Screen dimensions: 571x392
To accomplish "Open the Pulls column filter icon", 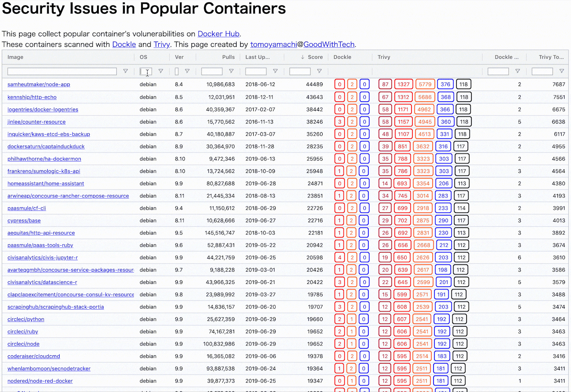I will point(231,71).
